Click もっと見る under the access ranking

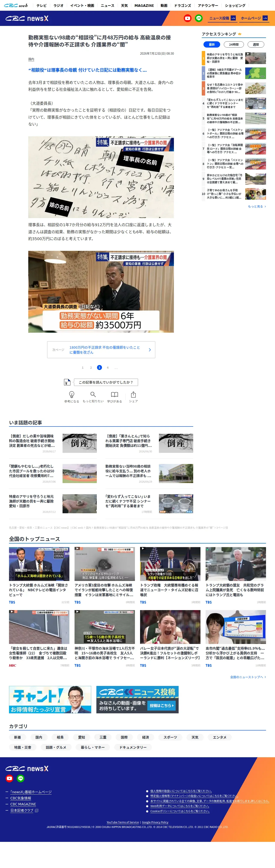click(x=257, y=206)
